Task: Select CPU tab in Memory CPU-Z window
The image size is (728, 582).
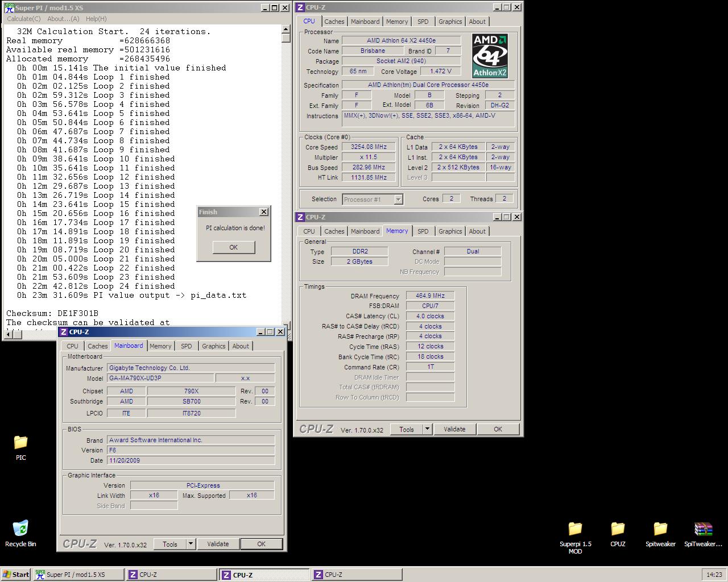Action: (309, 231)
